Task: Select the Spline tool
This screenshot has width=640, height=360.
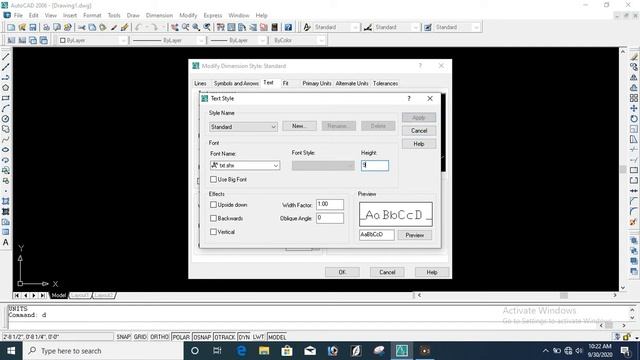Action: 6,140
